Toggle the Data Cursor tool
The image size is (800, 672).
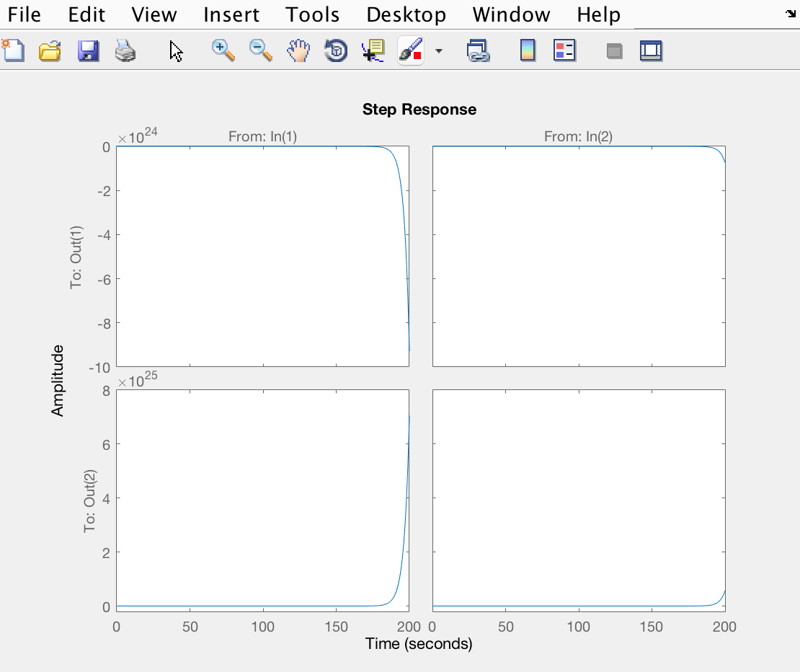(x=373, y=50)
